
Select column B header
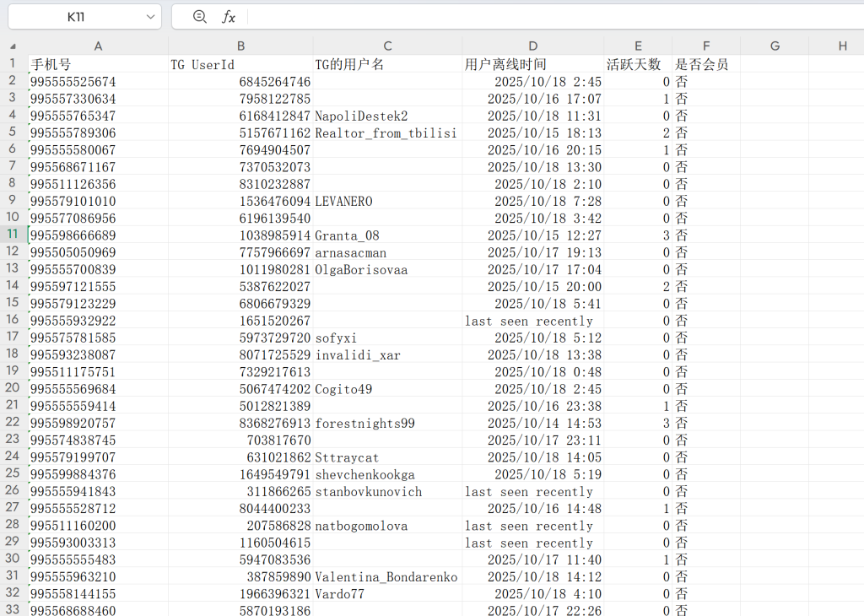click(240, 46)
